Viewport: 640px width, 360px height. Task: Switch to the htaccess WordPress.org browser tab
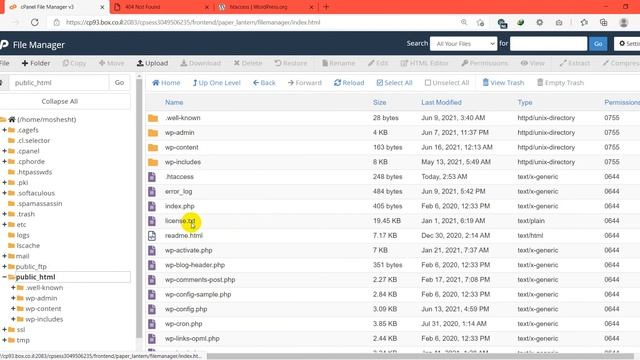[x=265, y=7]
